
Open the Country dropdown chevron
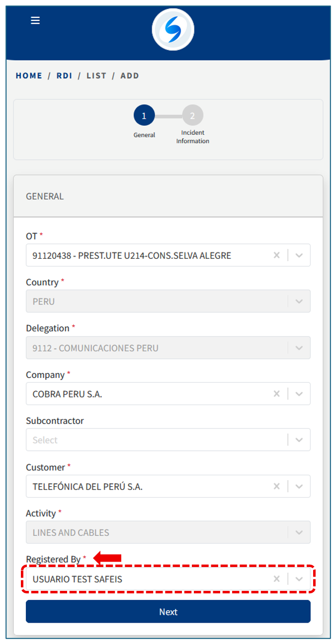click(299, 301)
